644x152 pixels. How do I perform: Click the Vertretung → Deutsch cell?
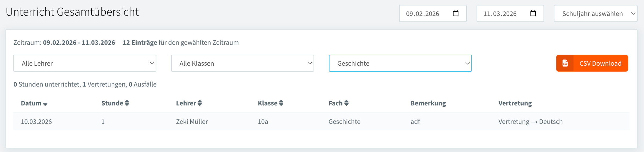pyautogui.click(x=530, y=122)
